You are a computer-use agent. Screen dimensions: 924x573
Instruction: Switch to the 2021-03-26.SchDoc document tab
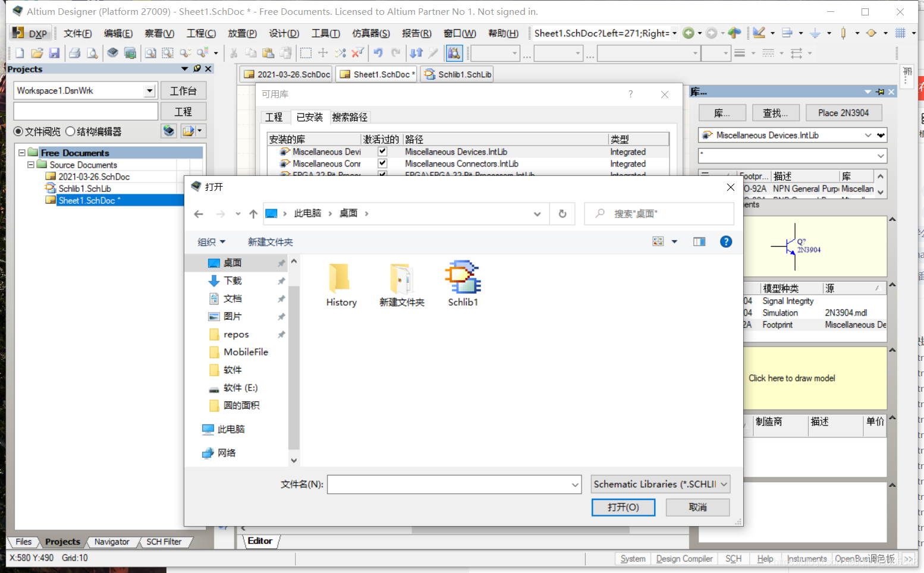tap(287, 74)
